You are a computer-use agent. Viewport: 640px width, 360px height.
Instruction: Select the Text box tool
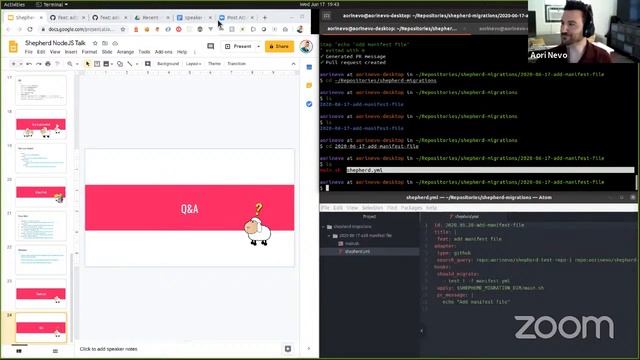pos(97,64)
